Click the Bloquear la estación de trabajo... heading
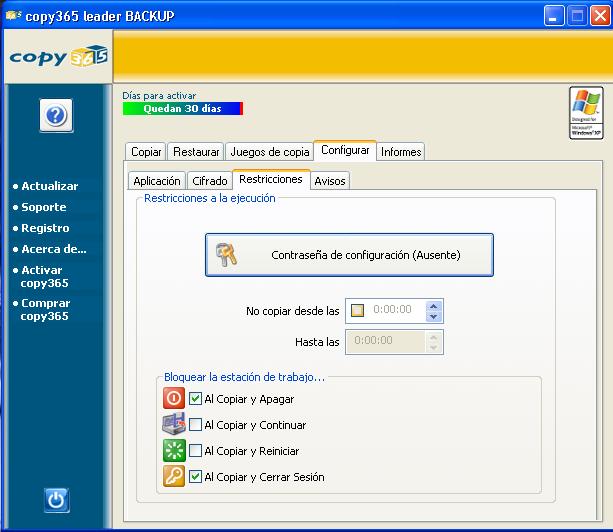 tap(244, 377)
